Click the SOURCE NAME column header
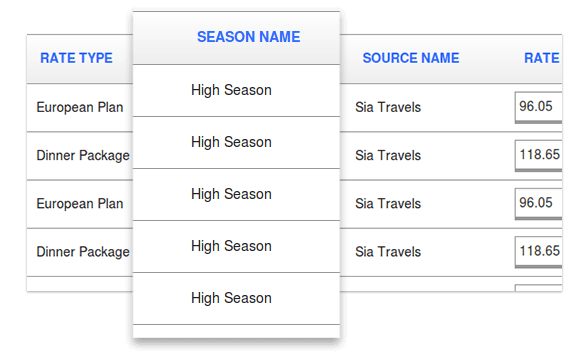This screenshot has width=585, height=360. tap(411, 58)
